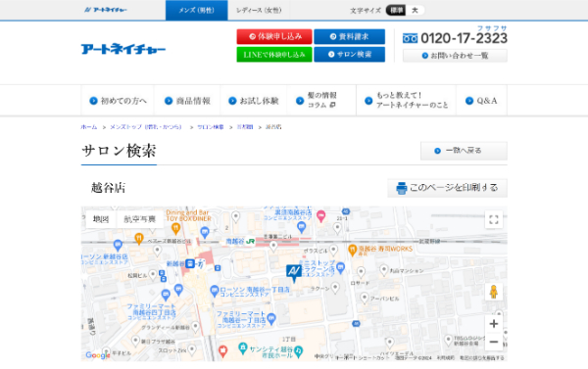The width and height of the screenshot is (588, 369).
Task: Go to サロン検索 breadcrumb link
Action: (211, 127)
